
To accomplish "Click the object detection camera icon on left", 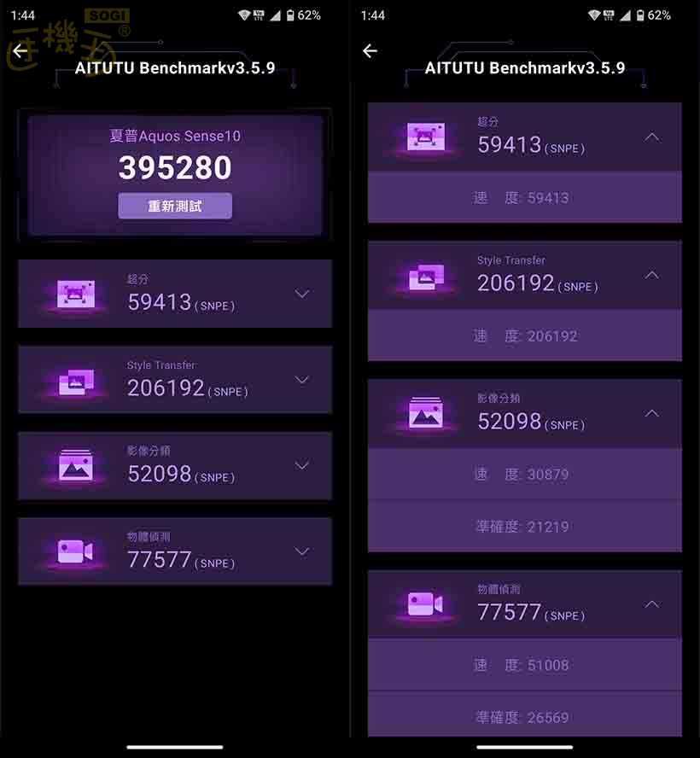I will click(x=75, y=551).
